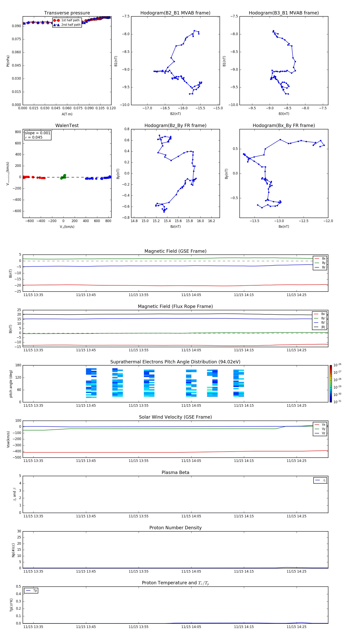Select '1st half path' legend entry
This screenshot has width=351, height=644.
click(66, 20)
